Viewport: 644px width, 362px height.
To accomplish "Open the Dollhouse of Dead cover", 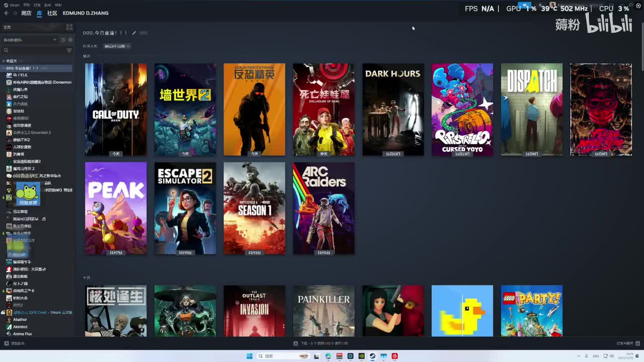I will [x=324, y=109].
